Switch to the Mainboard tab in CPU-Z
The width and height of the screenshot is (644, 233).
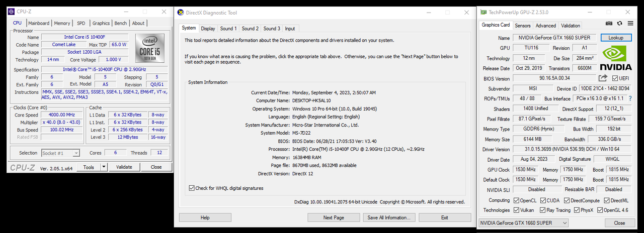(x=39, y=23)
